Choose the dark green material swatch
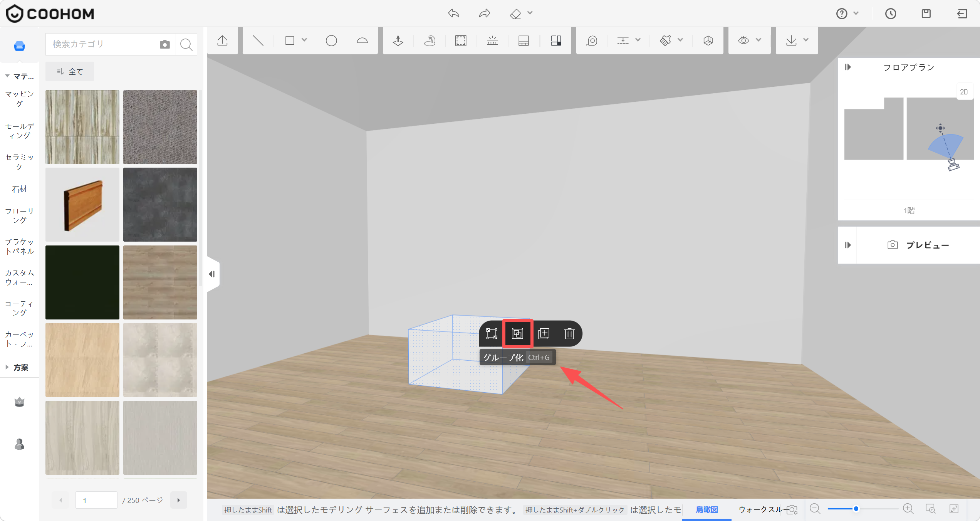This screenshot has height=521, width=980. tap(82, 282)
